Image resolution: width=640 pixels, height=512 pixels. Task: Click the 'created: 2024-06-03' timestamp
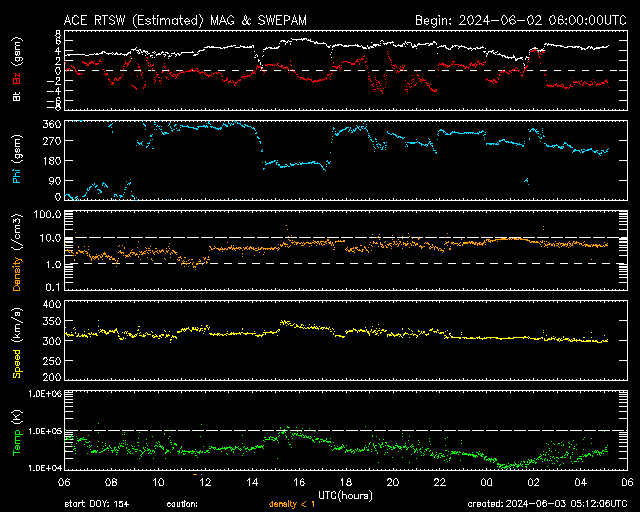coord(547,504)
